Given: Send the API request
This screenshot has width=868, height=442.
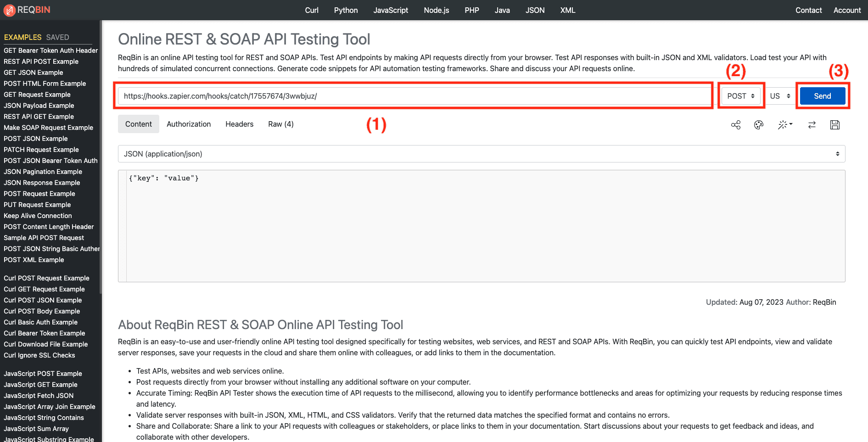Looking at the screenshot, I should coord(823,96).
